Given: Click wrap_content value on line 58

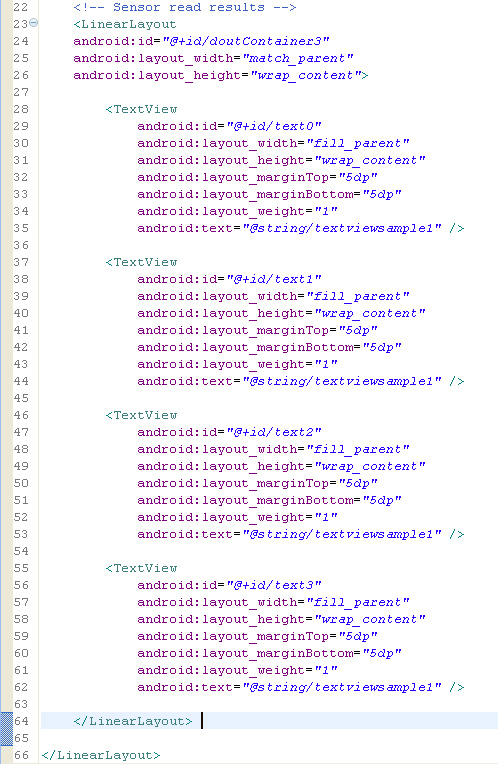Looking at the screenshot, I should click(x=370, y=619).
